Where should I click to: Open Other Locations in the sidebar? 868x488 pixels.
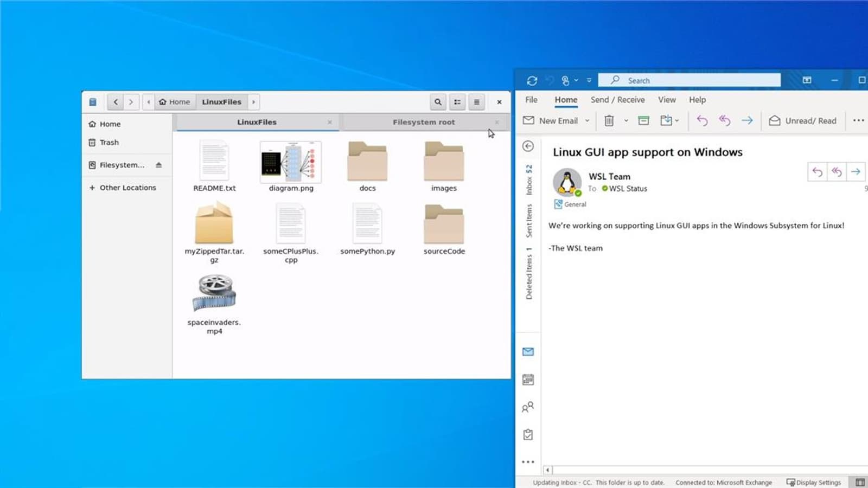(x=127, y=188)
